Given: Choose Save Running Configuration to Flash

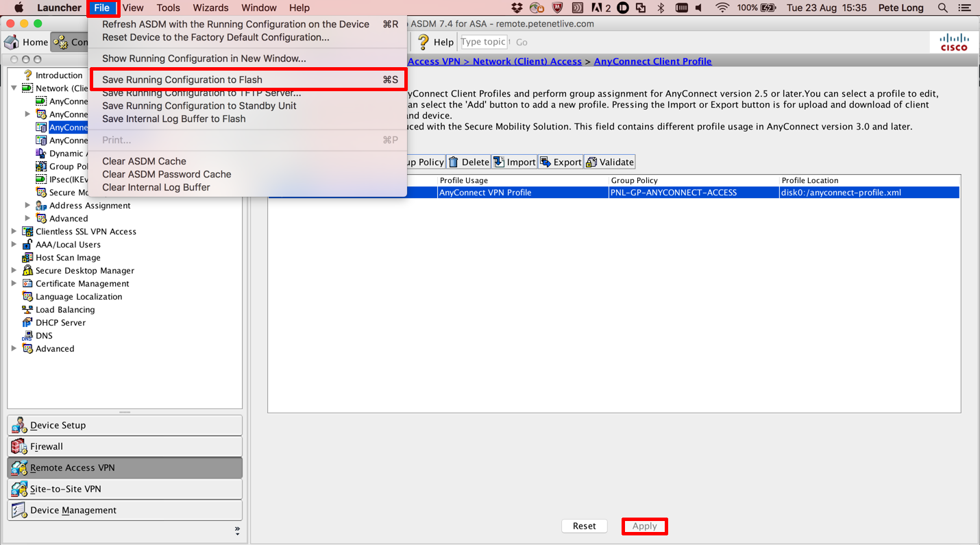Looking at the screenshot, I should [249, 80].
